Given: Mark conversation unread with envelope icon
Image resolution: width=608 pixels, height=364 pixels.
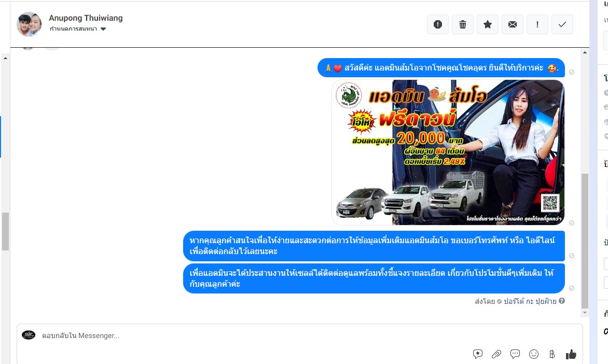Looking at the screenshot, I should point(513,24).
